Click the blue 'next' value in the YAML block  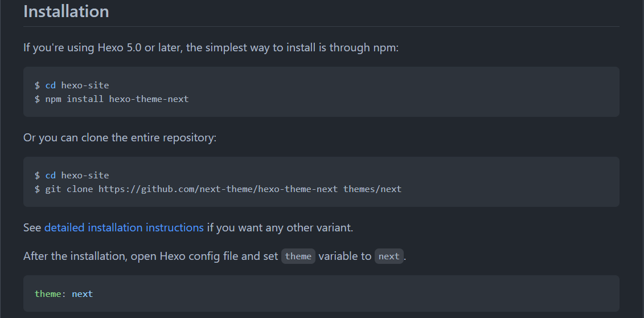tap(82, 293)
